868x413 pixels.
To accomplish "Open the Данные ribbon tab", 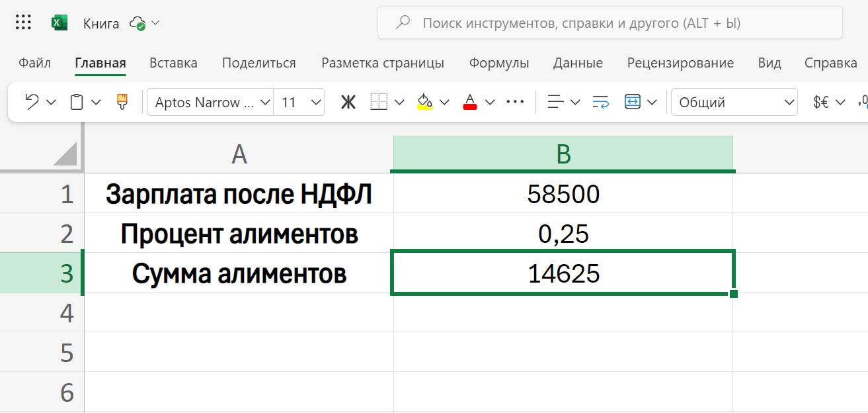I will 578,63.
